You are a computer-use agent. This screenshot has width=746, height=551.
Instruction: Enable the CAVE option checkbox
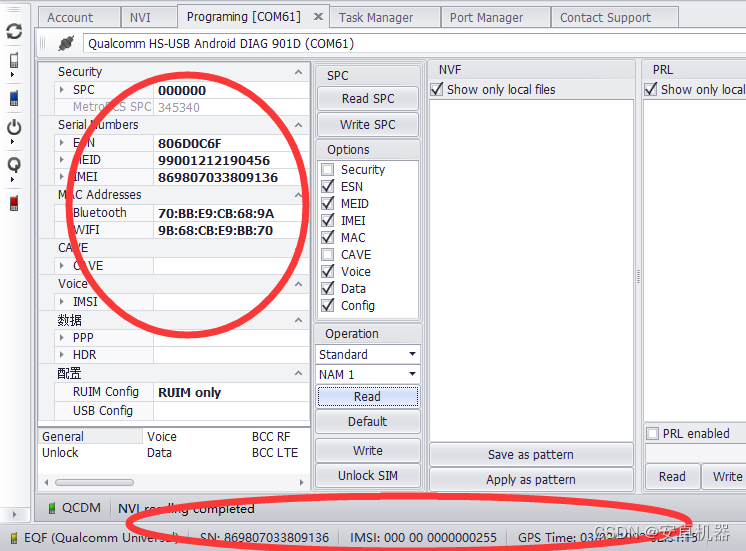click(328, 255)
